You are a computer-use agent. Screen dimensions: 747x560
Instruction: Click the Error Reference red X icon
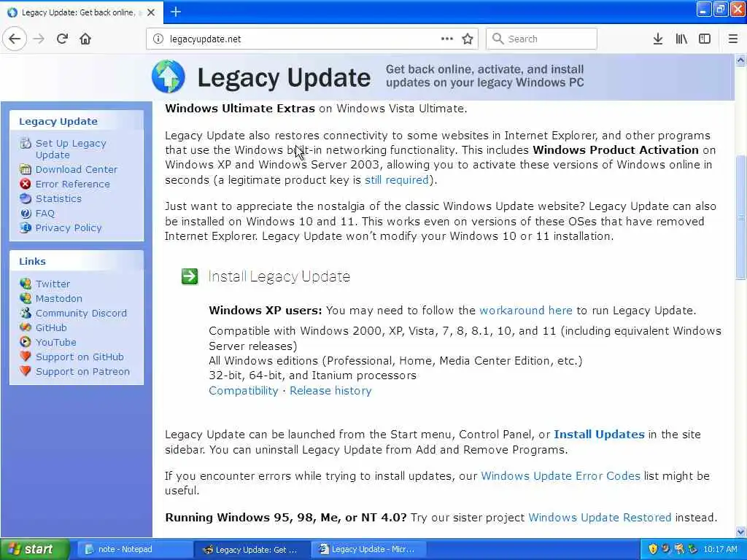26,184
